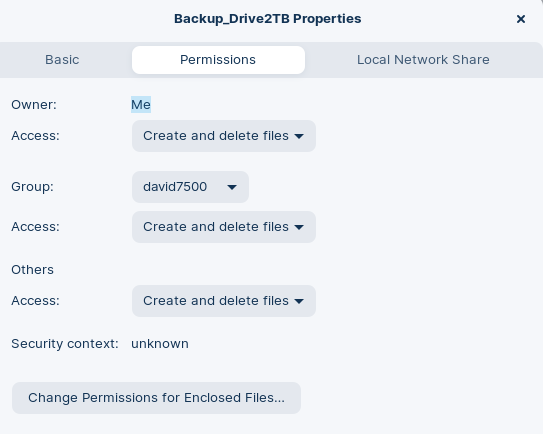Click the arrow icon beside david7500
This screenshot has width=543, height=434.
pyautogui.click(x=232, y=187)
